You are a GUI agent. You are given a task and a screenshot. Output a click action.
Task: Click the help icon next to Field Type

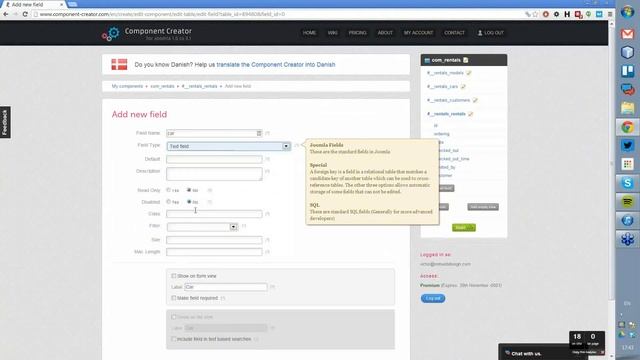pos(296,145)
